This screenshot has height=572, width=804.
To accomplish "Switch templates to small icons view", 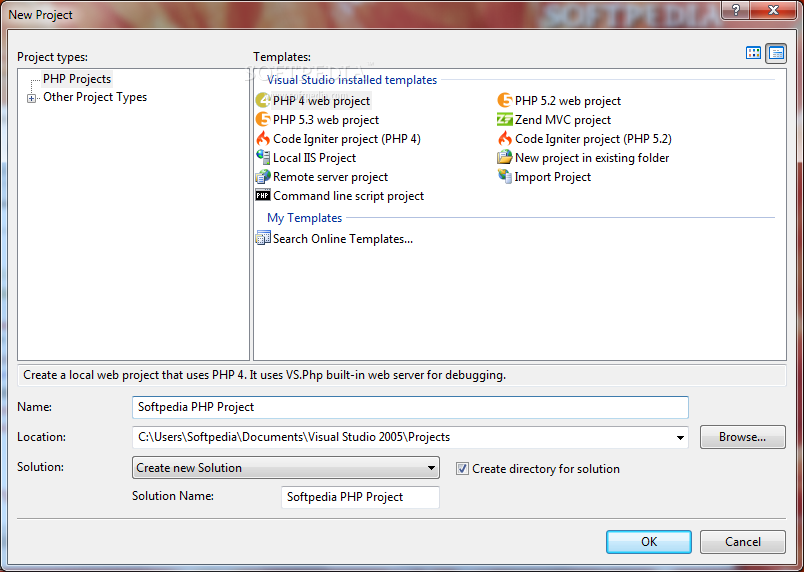I will click(776, 53).
